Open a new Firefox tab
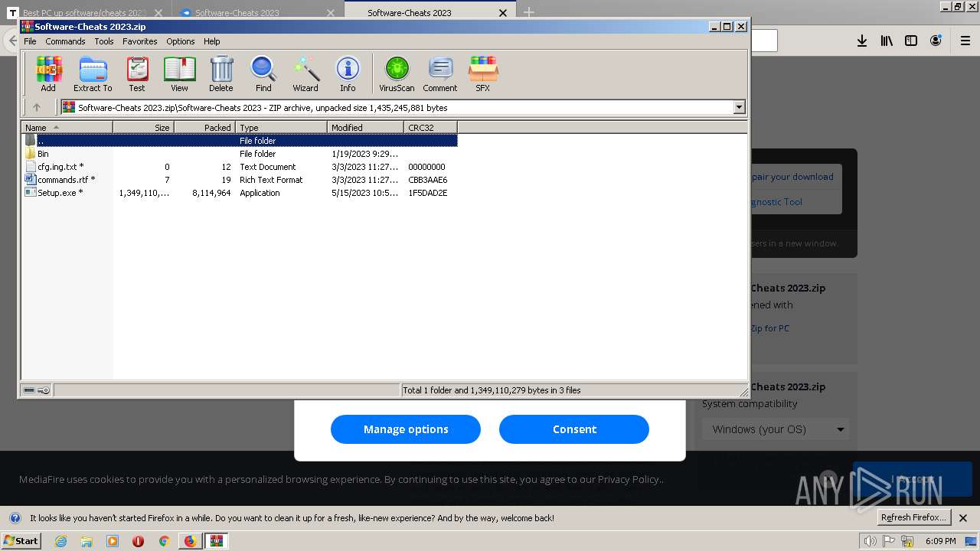 click(x=528, y=12)
